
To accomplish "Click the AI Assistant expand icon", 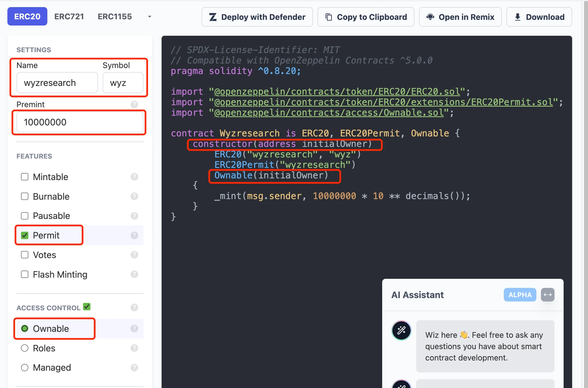I will pyautogui.click(x=546, y=295).
